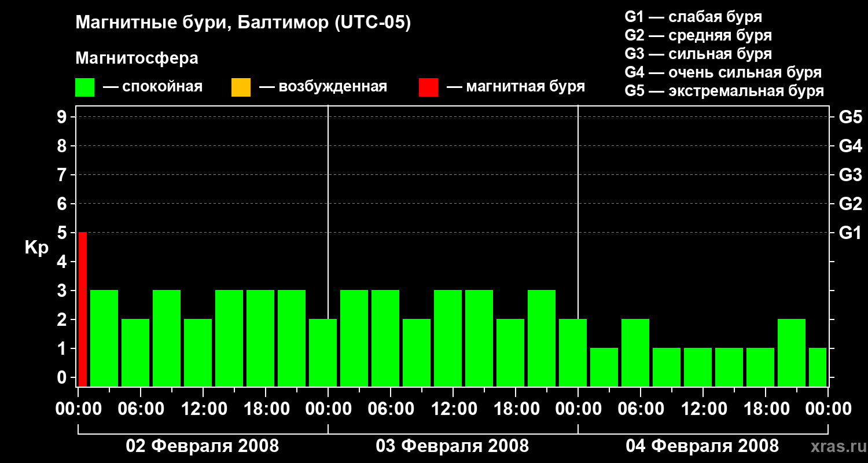The image size is (868, 463).
Task: Click the final '00:00' tick label ending 04 February
Action: (x=827, y=409)
